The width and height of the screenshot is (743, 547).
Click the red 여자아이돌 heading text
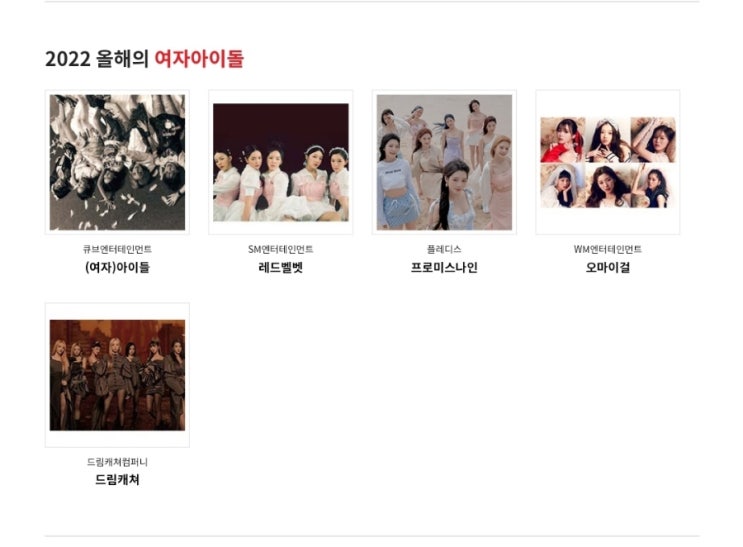199,59
